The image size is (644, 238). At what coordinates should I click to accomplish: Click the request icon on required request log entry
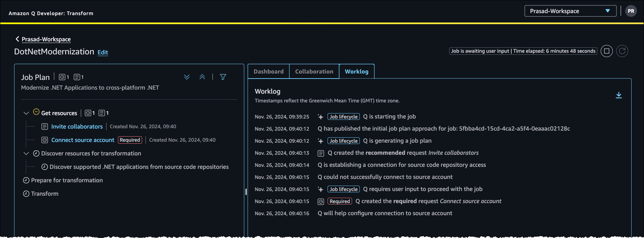point(321,201)
